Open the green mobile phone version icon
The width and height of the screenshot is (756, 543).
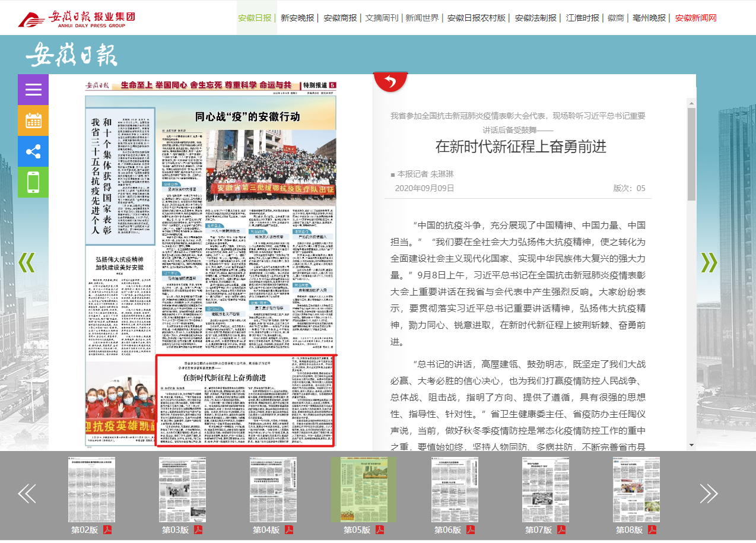pyautogui.click(x=33, y=182)
